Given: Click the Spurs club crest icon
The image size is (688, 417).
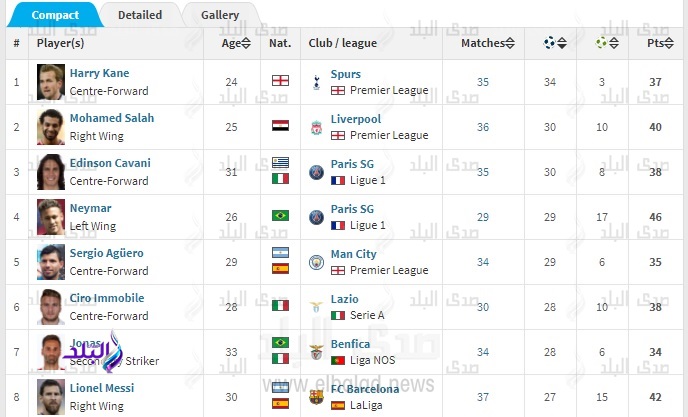Looking at the screenshot, I should [316, 81].
